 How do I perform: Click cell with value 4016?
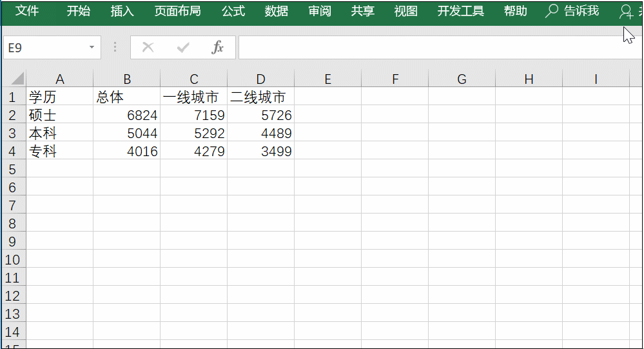coord(127,151)
